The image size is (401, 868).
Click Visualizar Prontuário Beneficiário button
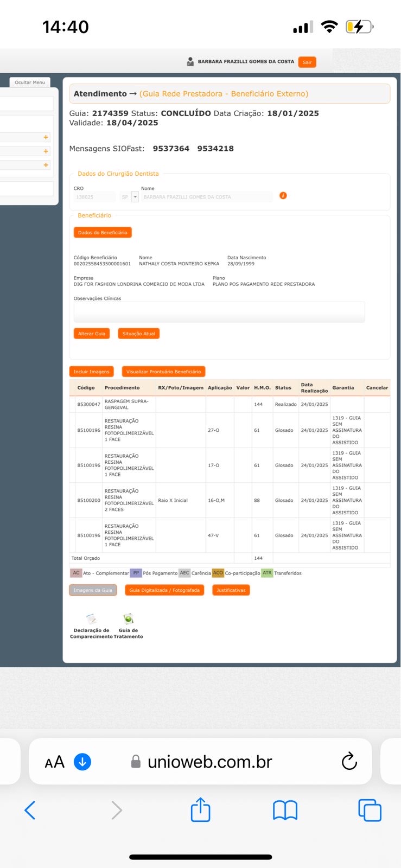pyautogui.click(x=163, y=372)
